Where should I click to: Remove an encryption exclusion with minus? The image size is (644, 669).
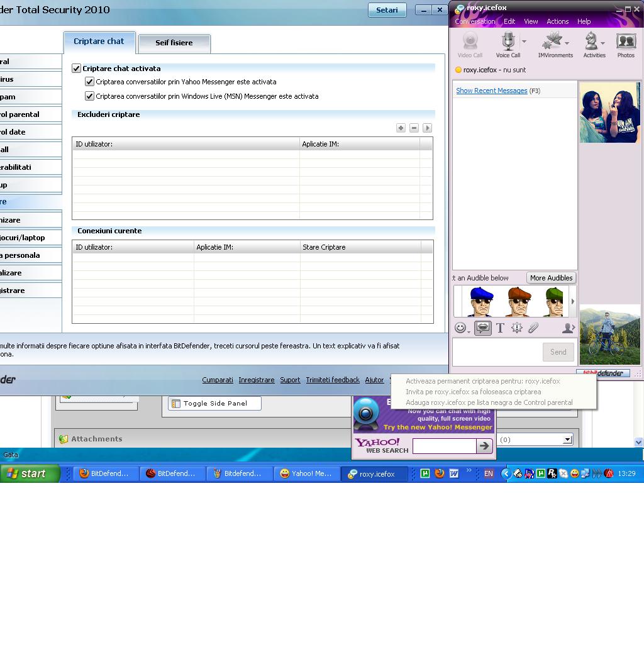414,128
